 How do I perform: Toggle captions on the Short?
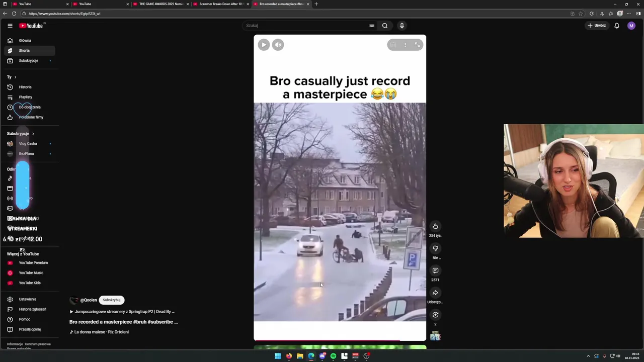click(x=393, y=45)
